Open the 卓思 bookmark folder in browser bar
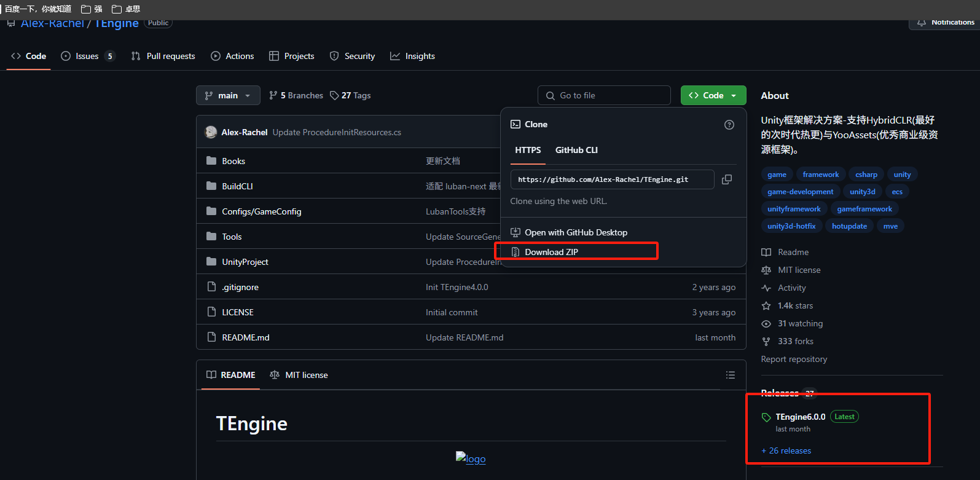Viewport: 980px width, 480px height. 126,9
